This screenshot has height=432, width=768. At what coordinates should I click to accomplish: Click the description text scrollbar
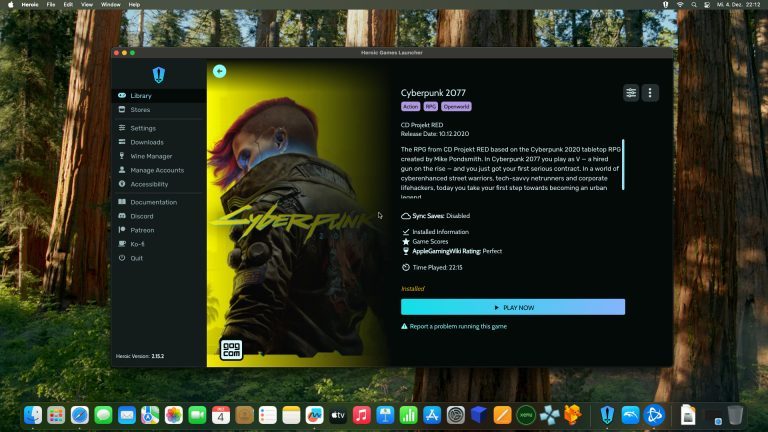(x=623, y=165)
